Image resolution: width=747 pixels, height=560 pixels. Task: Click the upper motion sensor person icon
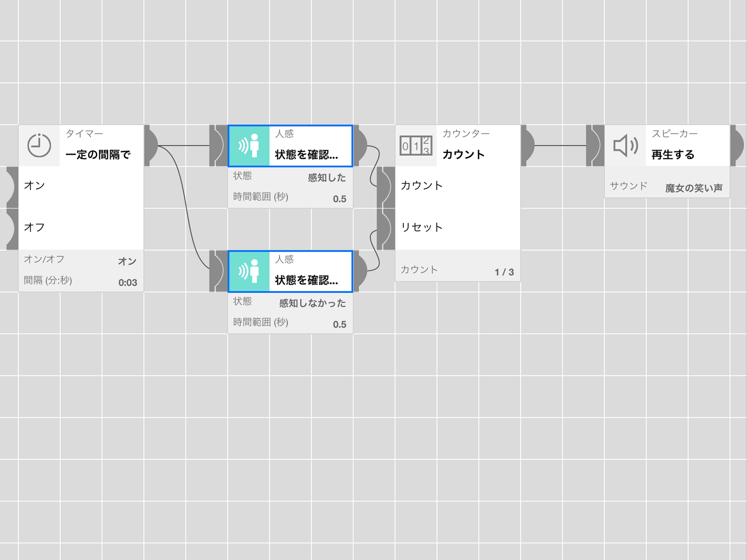(x=249, y=146)
